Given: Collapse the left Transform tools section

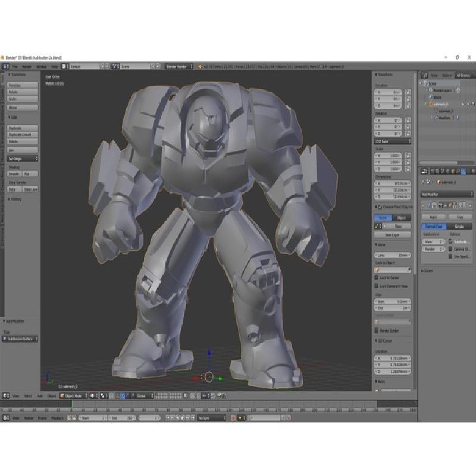Looking at the screenshot, I should coord(17,75).
